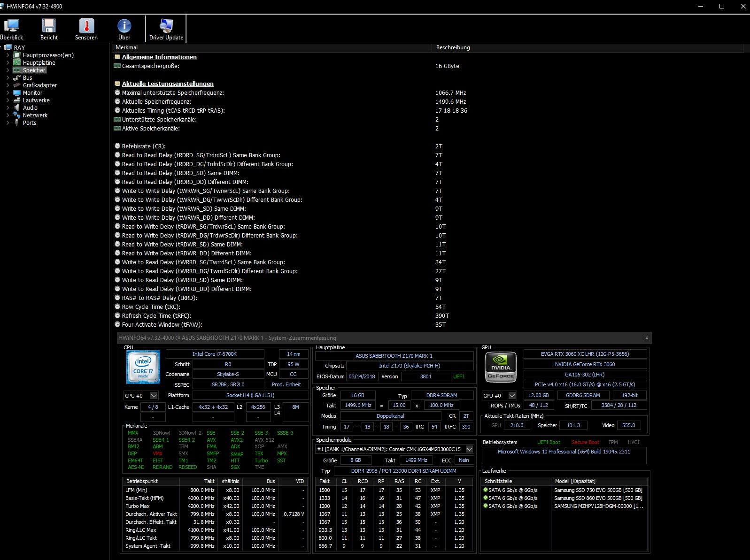Select the Ports tree item
Viewport: 750px width, 560px height.
pos(30,123)
